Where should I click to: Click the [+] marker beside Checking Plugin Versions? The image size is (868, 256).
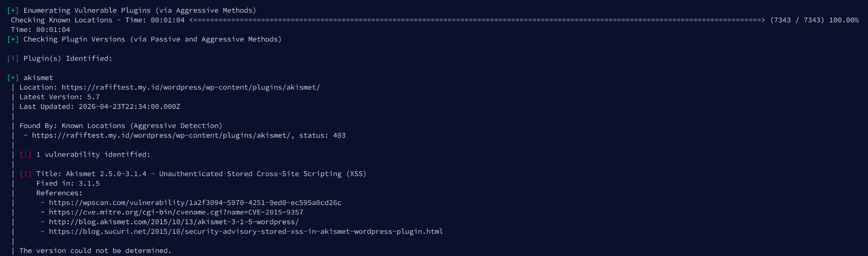[x=13, y=39]
